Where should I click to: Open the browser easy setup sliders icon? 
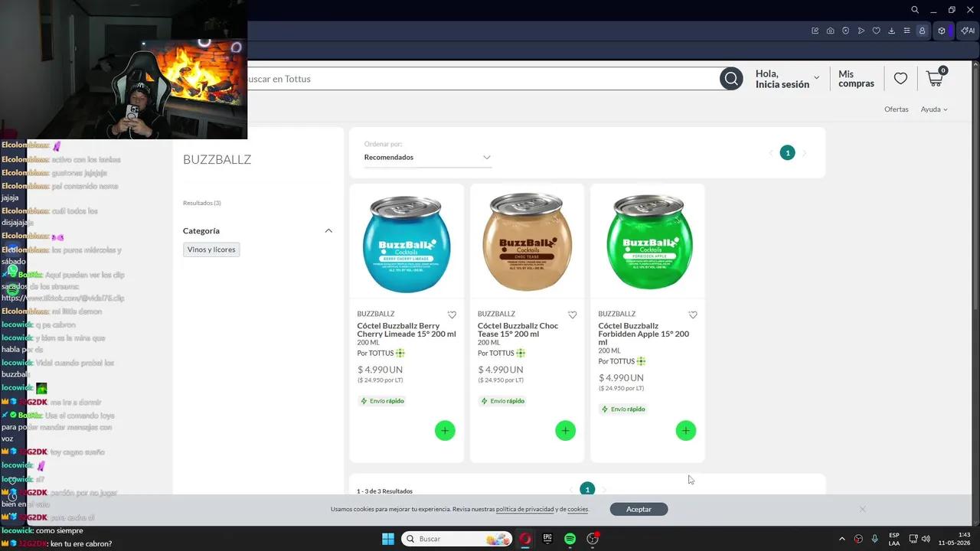pos(907,31)
